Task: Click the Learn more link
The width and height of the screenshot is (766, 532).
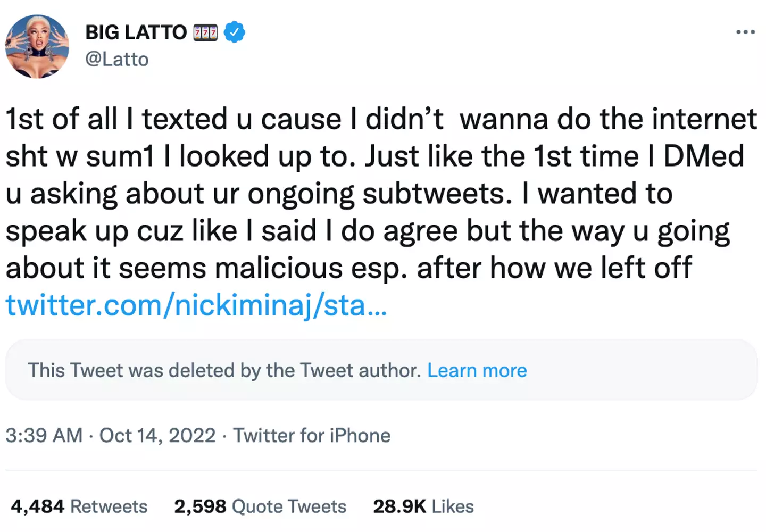Action: pyautogui.click(x=477, y=370)
